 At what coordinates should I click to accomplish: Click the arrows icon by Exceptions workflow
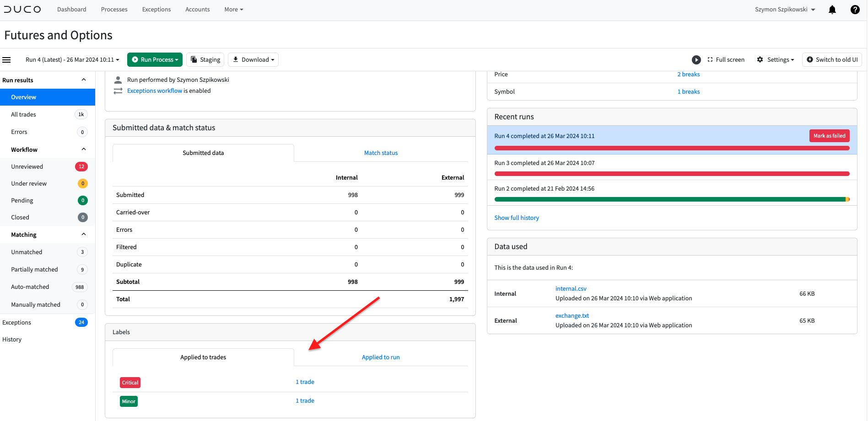pos(118,91)
